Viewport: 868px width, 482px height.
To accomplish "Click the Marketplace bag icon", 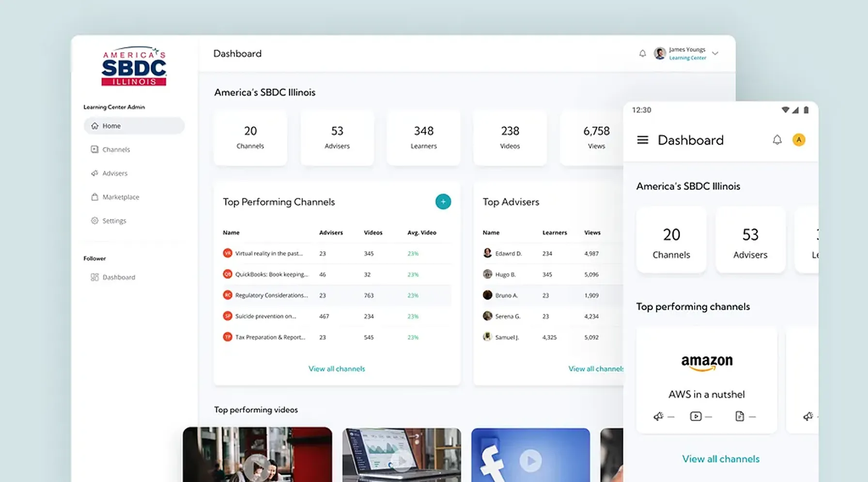I will tap(94, 197).
